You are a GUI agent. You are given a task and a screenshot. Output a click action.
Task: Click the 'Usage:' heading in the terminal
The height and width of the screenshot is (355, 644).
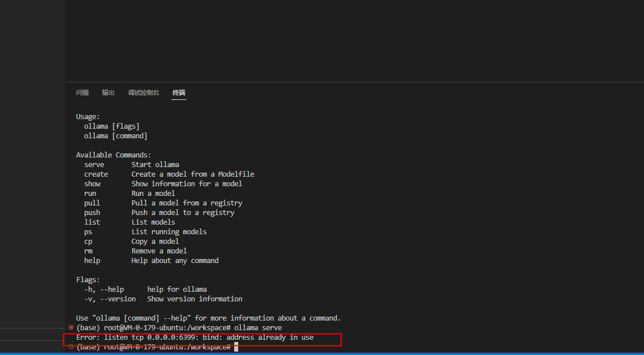click(x=88, y=117)
